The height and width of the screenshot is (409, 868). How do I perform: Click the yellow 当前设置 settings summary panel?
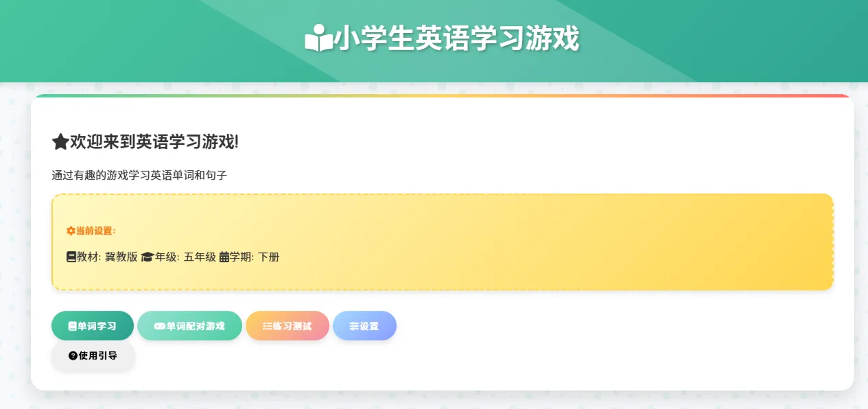click(443, 242)
